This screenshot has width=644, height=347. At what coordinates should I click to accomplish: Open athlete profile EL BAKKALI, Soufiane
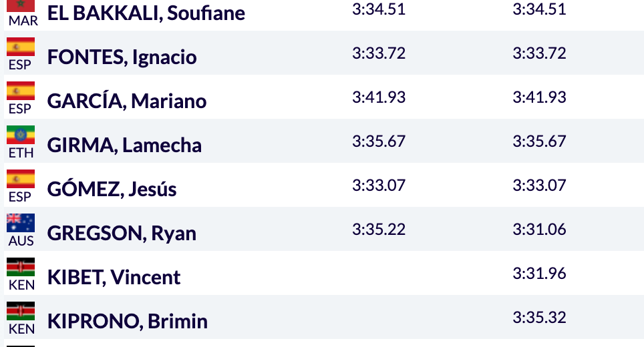[146, 13]
